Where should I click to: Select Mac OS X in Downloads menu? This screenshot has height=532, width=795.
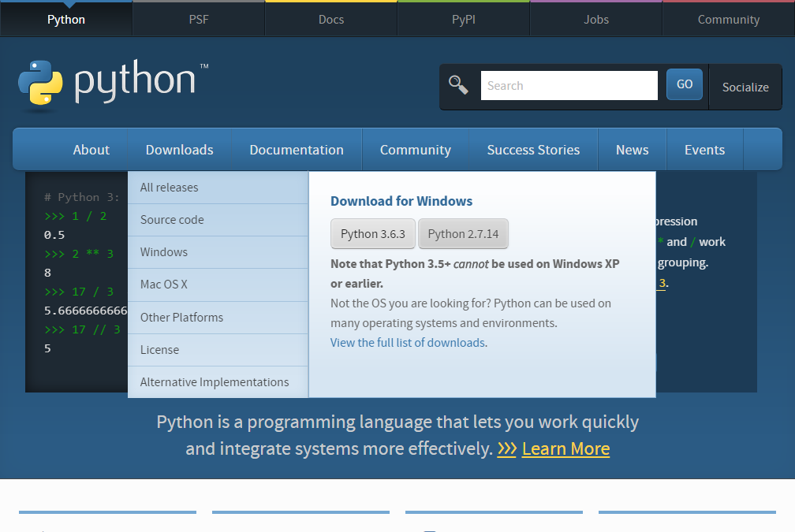pos(218,285)
